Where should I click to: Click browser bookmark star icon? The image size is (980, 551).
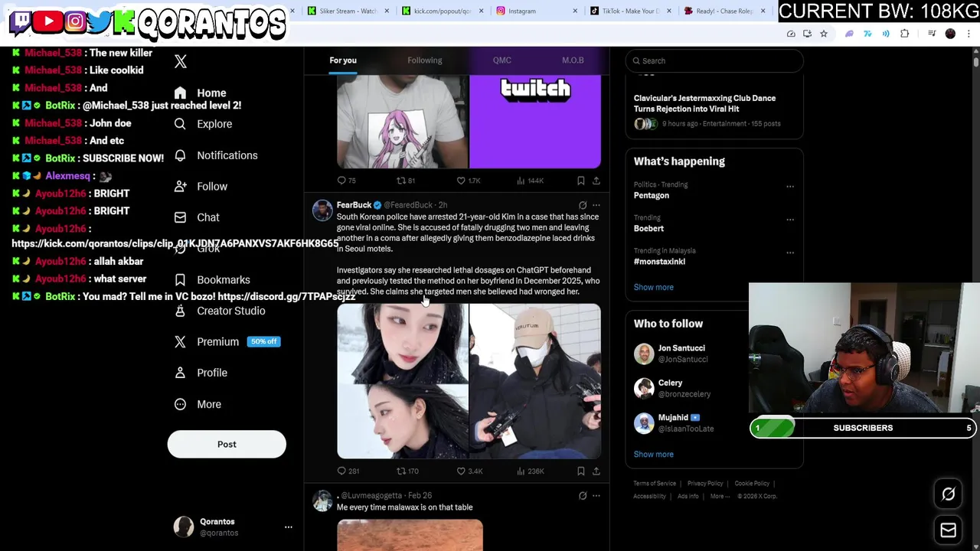pyautogui.click(x=824, y=34)
